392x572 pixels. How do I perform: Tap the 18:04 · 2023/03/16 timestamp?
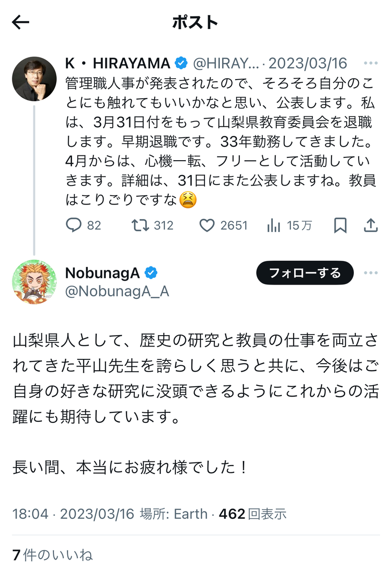pos(72,513)
